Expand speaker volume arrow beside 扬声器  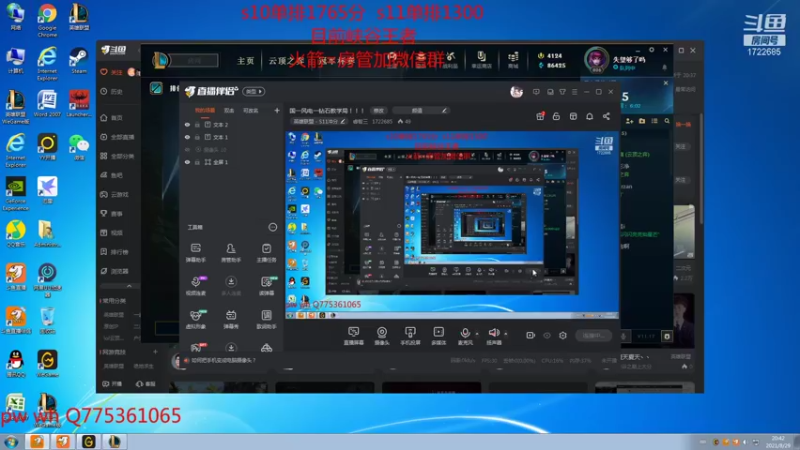click(x=506, y=334)
